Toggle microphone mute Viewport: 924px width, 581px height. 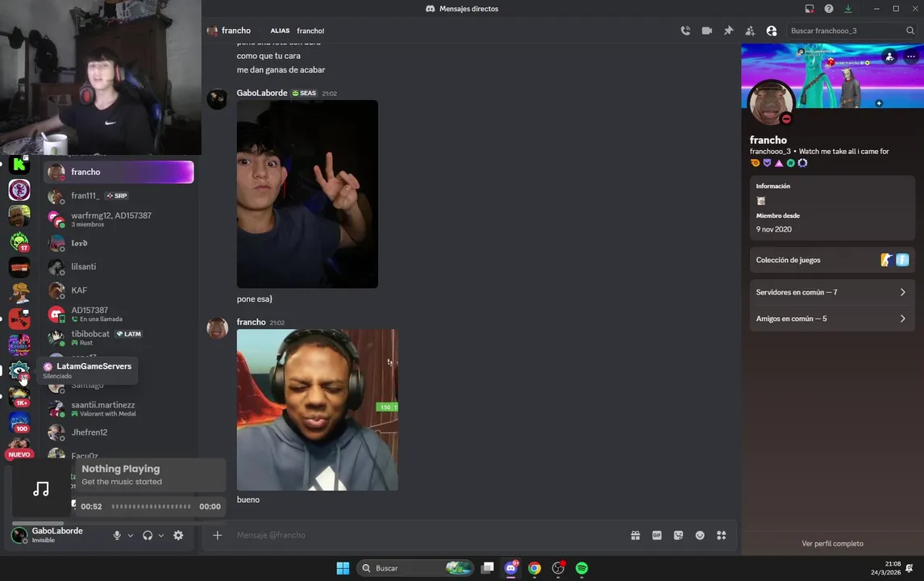tap(117, 535)
